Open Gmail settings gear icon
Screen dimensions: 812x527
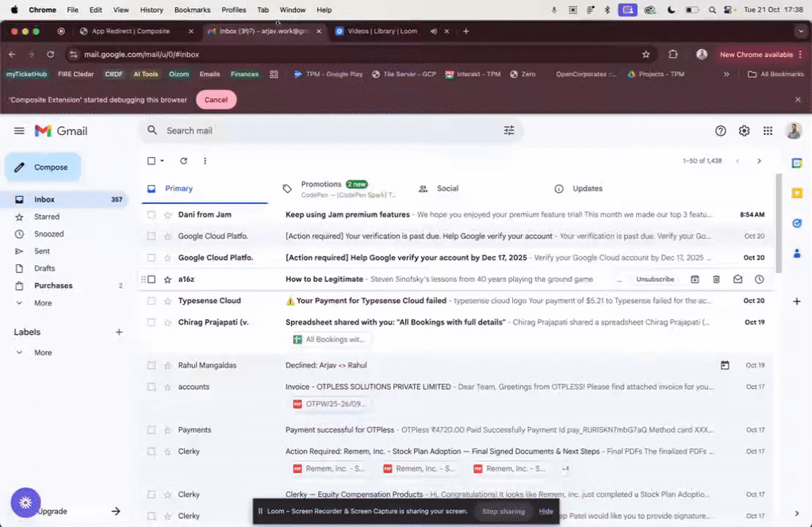click(x=744, y=131)
